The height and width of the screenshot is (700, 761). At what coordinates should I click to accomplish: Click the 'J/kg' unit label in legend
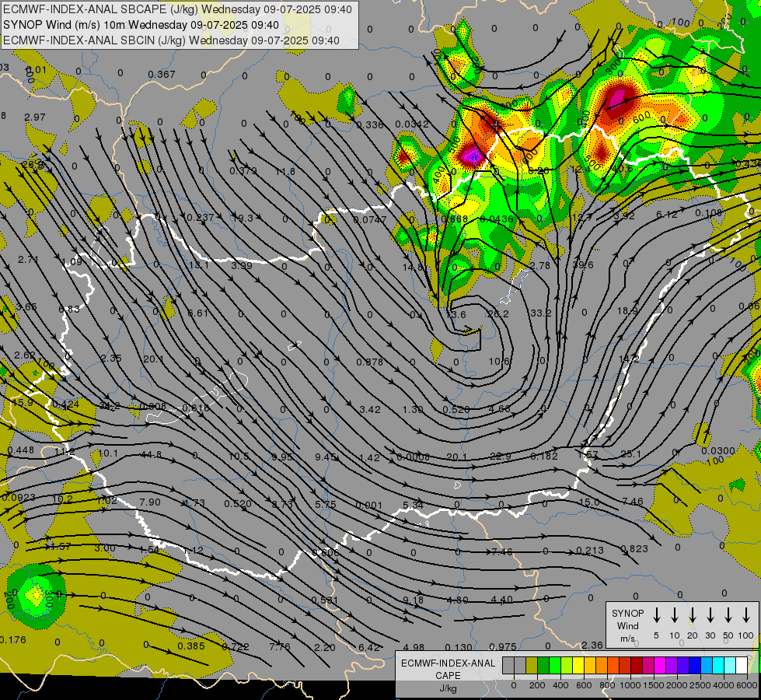448,688
